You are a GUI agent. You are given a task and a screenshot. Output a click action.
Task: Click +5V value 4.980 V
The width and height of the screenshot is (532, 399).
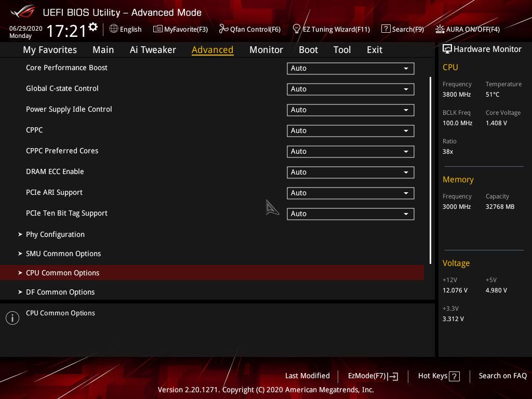tap(496, 290)
